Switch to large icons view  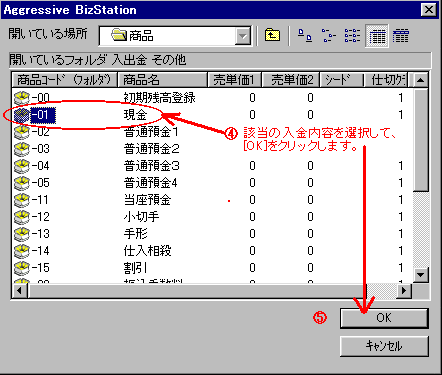click(x=304, y=35)
